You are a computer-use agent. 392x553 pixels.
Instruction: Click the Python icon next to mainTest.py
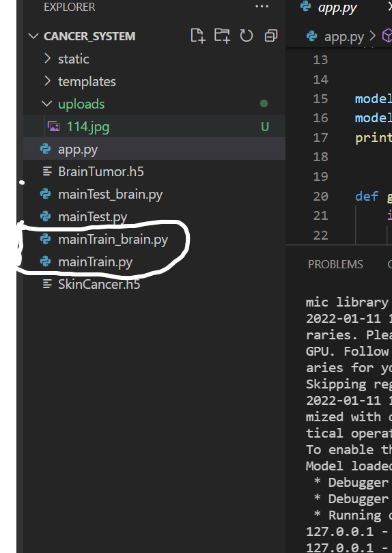46,216
